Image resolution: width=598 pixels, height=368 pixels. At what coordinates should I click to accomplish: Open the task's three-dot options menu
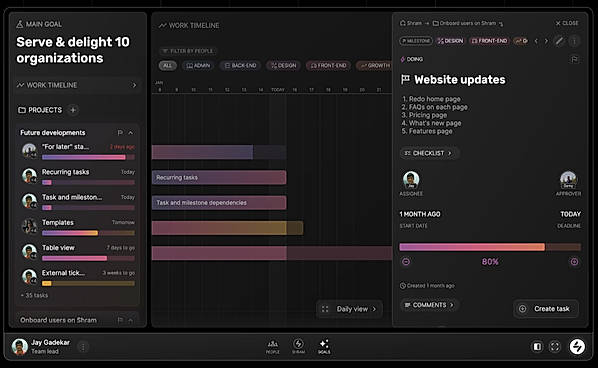(x=574, y=41)
